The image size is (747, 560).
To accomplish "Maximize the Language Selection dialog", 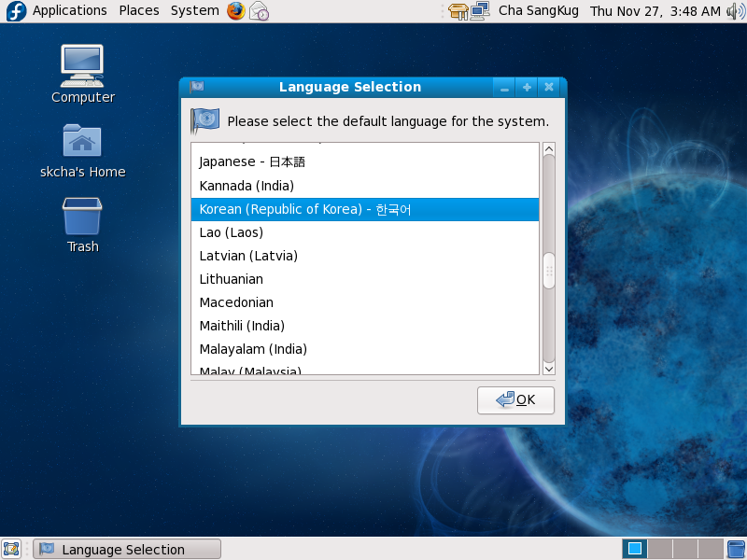I will point(527,87).
